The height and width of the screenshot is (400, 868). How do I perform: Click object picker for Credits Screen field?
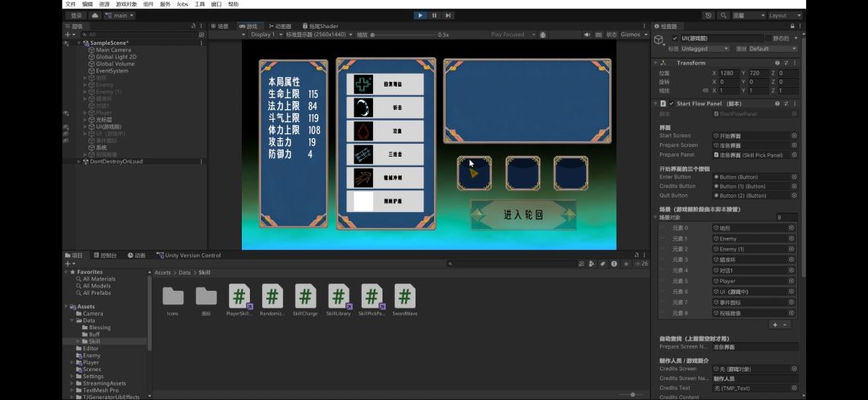794,369
